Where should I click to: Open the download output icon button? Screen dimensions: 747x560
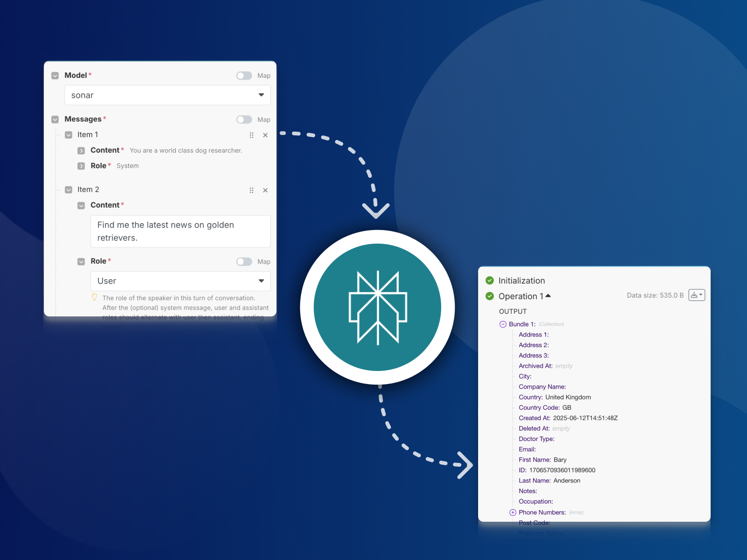point(696,295)
